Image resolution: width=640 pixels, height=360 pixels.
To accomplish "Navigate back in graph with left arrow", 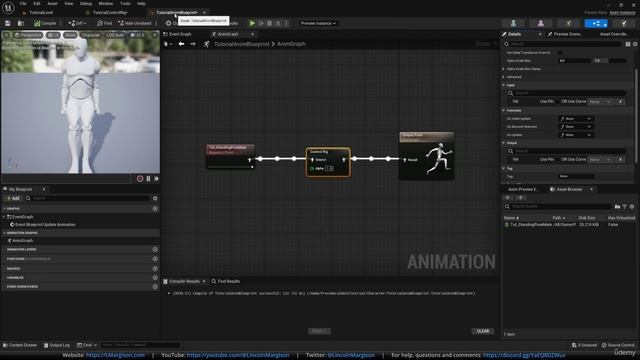I will [181, 44].
